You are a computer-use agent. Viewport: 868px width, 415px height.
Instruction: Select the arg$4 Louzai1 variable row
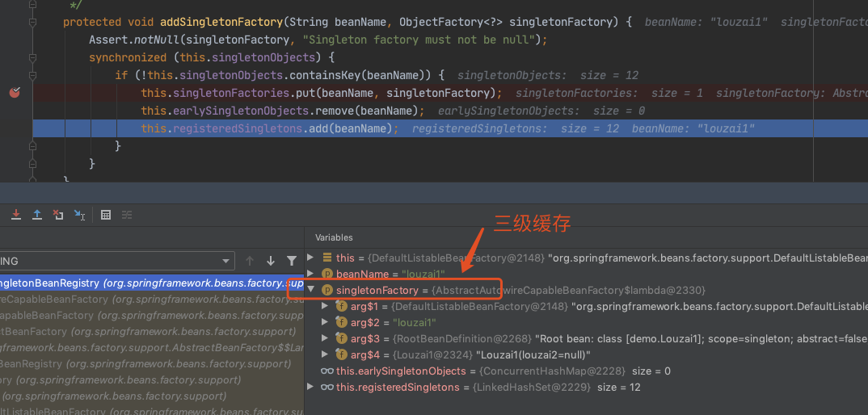click(588, 354)
